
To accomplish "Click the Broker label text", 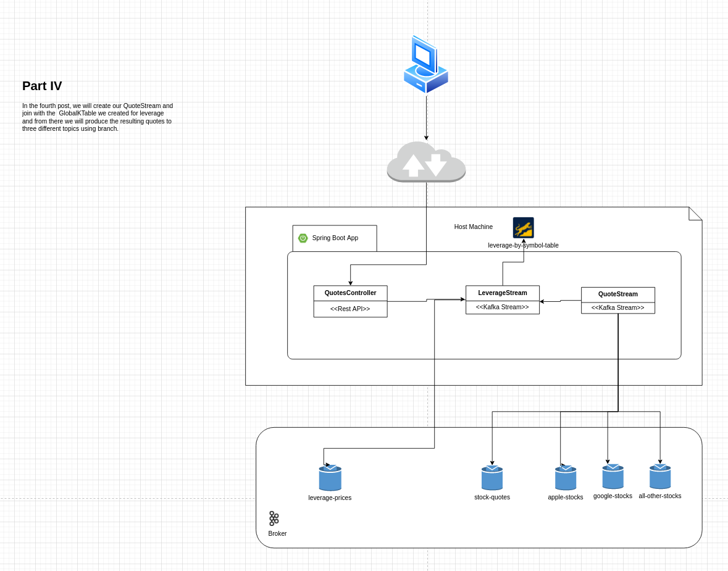I will [x=277, y=534].
